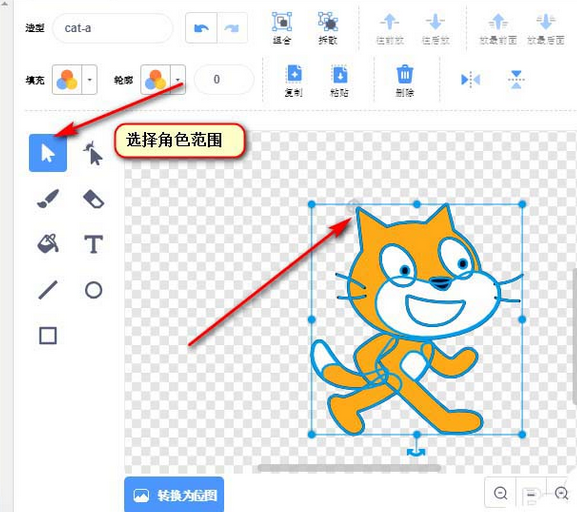
Task: Click the vertical canvas scrollbar
Action: coord(574,337)
